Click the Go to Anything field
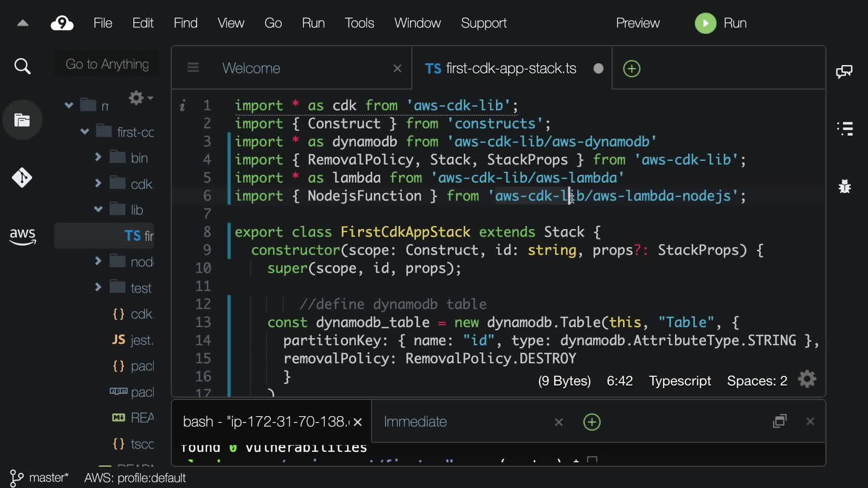868x488 pixels. pyautogui.click(x=107, y=64)
